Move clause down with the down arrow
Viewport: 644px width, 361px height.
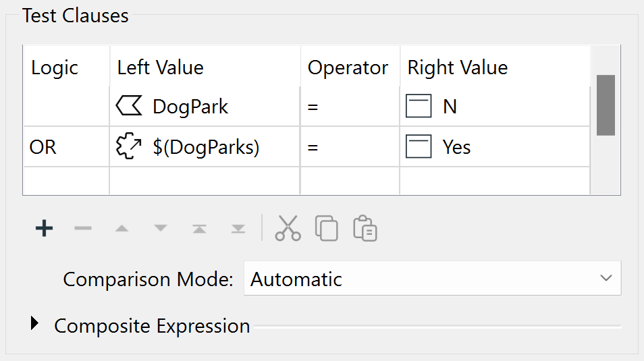pos(161,228)
